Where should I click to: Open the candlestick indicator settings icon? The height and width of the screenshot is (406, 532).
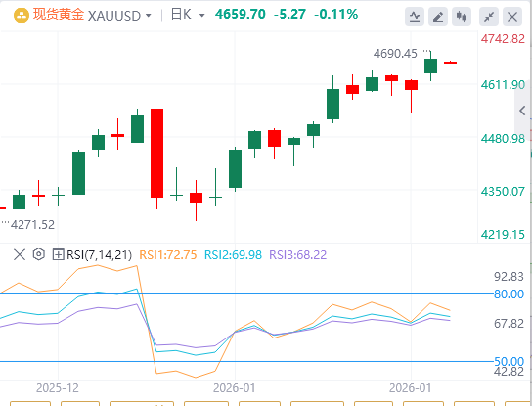(x=462, y=17)
